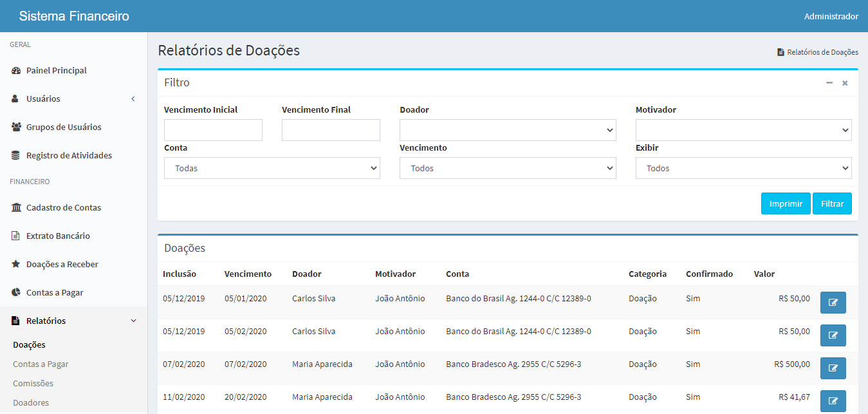Edit the R$ 41,67 donation entry
The height and width of the screenshot is (414, 868).
click(x=833, y=401)
